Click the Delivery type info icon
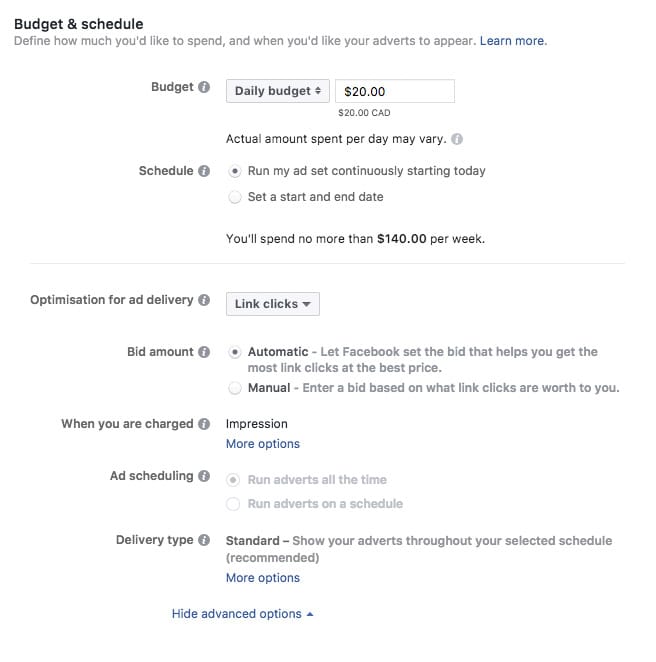 coord(205,540)
